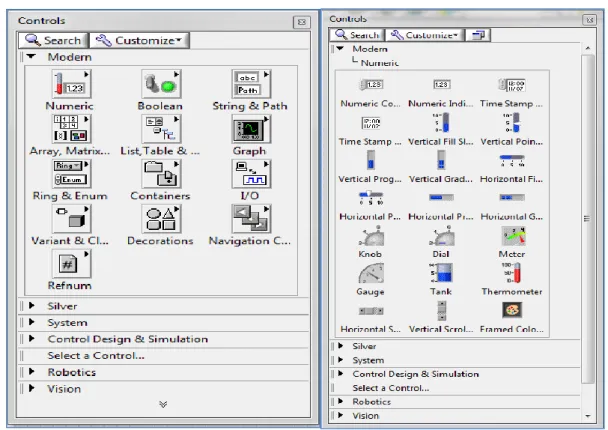Expand the Silver category in right window

pos(340,346)
